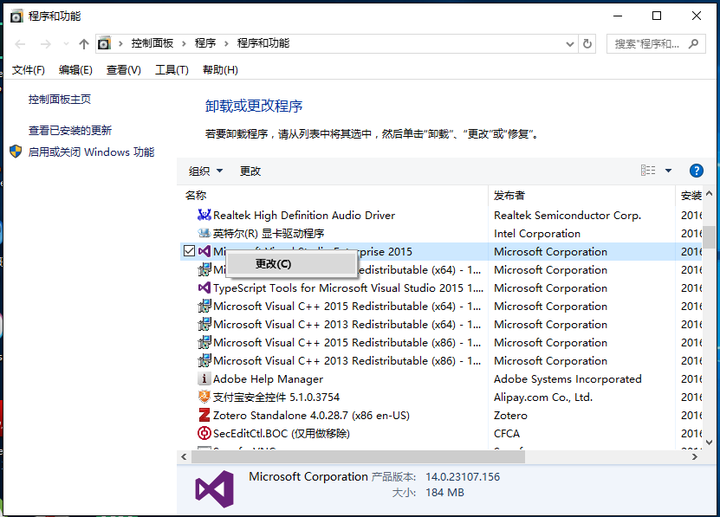This screenshot has width=720, height=517.
Task: Expand the view options dropdown arrow
Action: coord(668,171)
